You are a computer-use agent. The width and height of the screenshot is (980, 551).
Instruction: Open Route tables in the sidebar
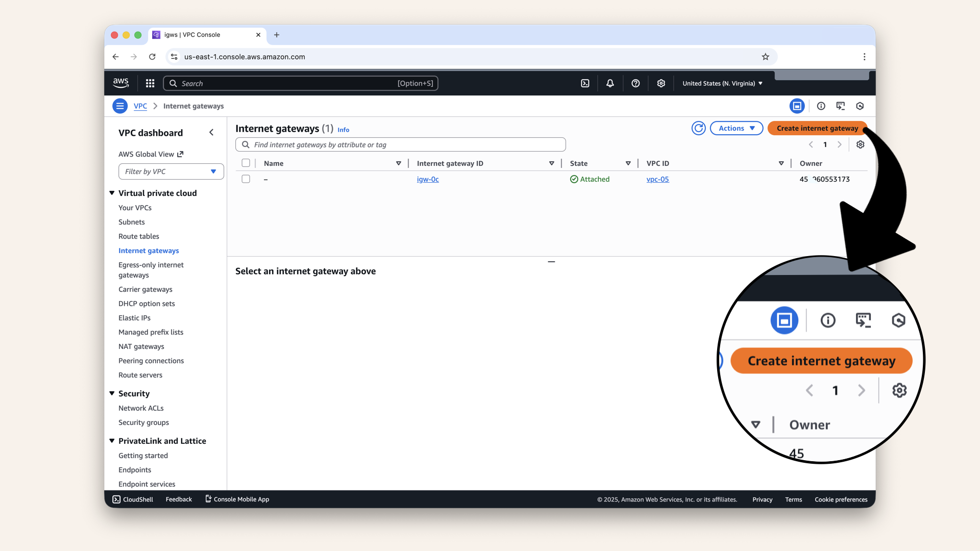point(139,236)
